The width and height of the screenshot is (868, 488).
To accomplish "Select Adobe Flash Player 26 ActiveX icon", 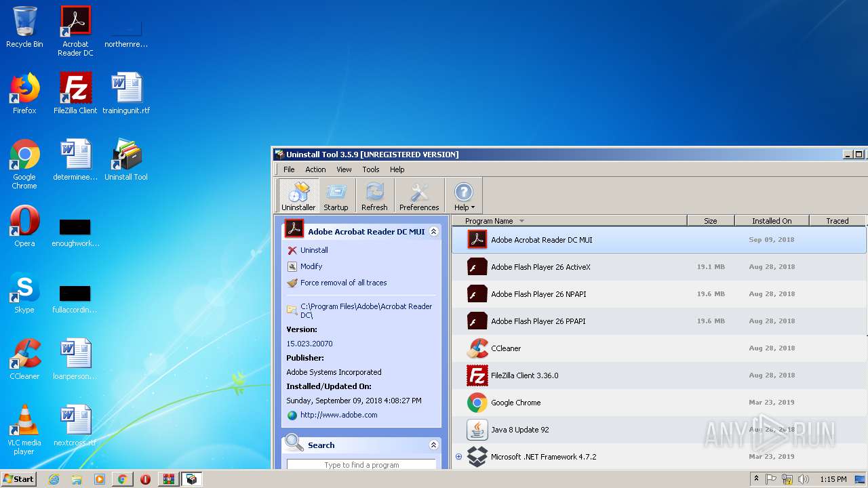I will (477, 266).
